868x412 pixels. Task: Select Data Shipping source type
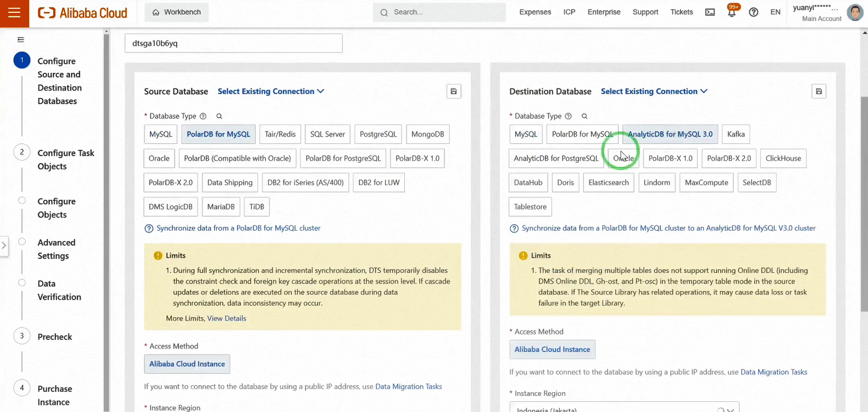(x=230, y=182)
